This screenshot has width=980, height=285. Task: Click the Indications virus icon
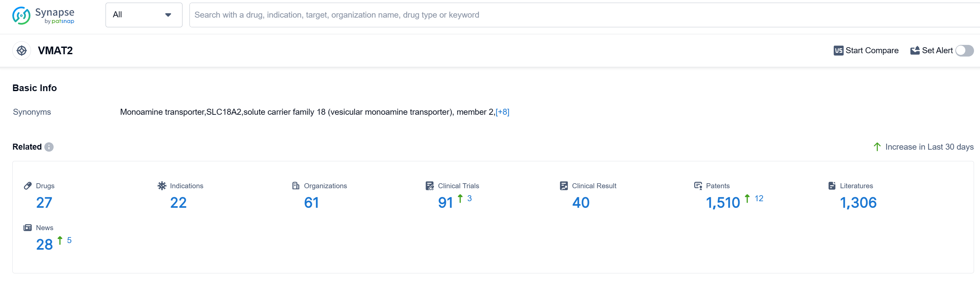(162, 186)
